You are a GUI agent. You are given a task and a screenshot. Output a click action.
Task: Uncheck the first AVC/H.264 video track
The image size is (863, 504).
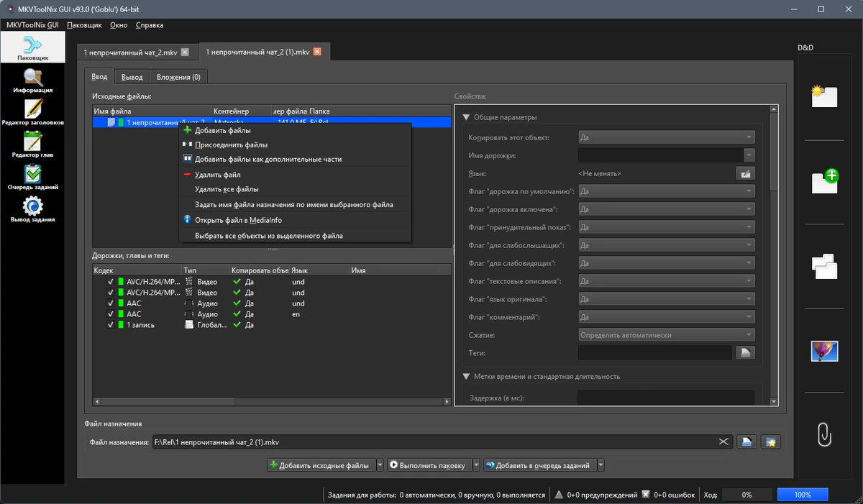click(x=111, y=282)
